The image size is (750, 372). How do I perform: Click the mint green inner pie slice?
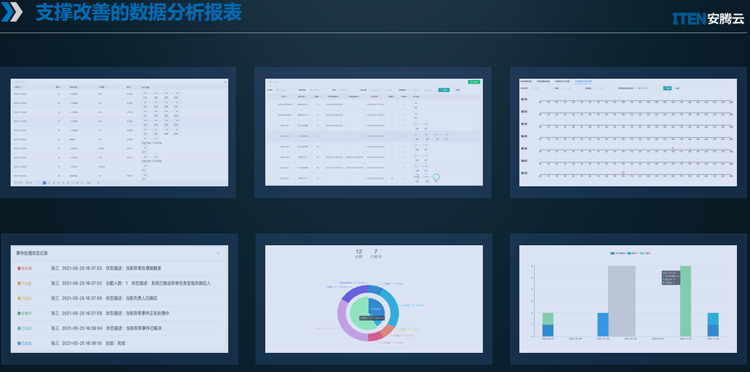point(359,311)
